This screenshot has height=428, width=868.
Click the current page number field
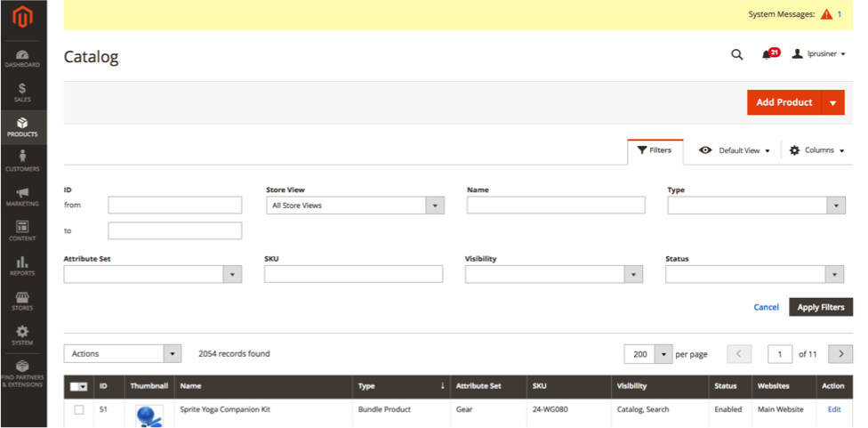780,354
